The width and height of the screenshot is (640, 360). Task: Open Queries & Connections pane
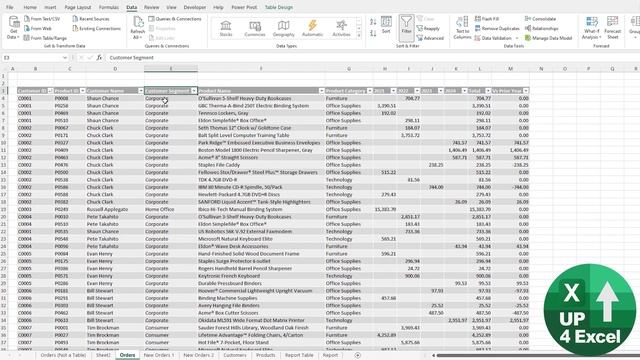click(175, 19)
